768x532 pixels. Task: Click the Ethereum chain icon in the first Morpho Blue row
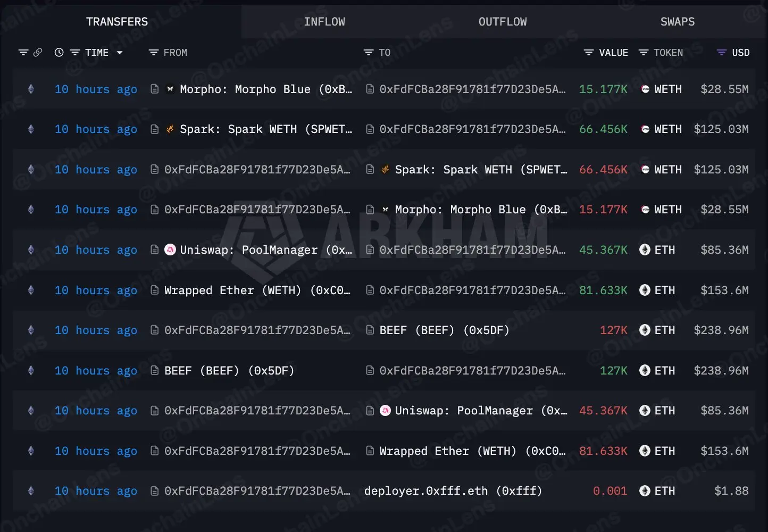coord(31,89)
